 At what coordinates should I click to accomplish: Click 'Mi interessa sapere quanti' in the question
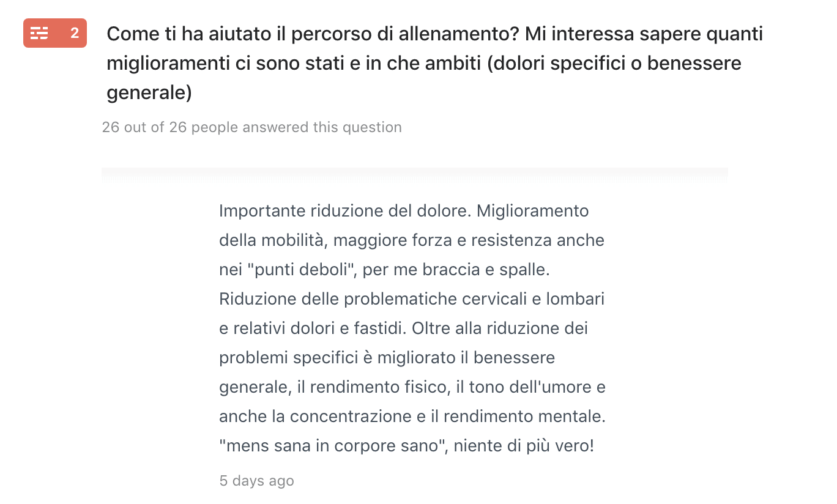[644, 34]
